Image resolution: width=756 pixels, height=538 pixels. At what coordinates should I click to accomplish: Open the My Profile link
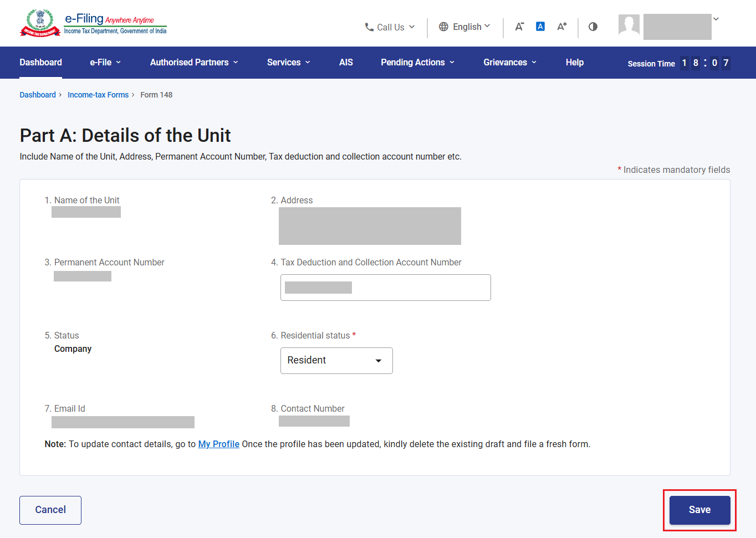[219, 444]
